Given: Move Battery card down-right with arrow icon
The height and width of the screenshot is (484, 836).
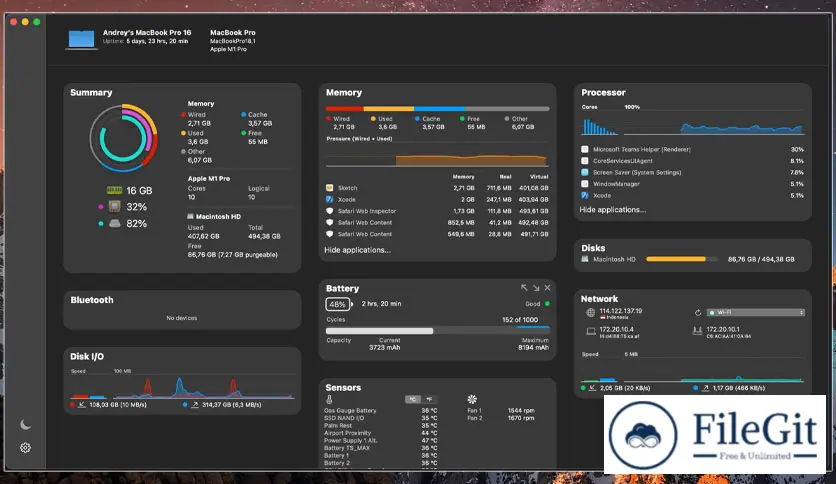Looking at the screenshot, I should 536,288.
